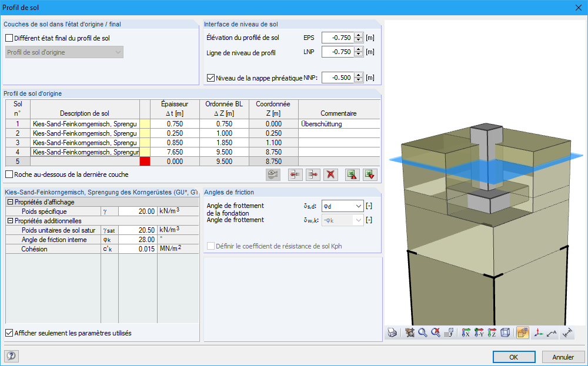Select thickness cell 0.750 in row 1
Screen dimensions: 588x366
tap(175, 124)
